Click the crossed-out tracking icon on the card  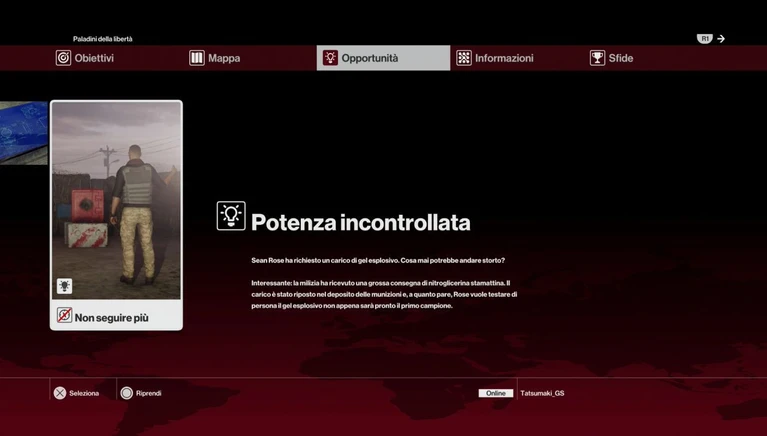pyautogui.click(x=64, y=316)
